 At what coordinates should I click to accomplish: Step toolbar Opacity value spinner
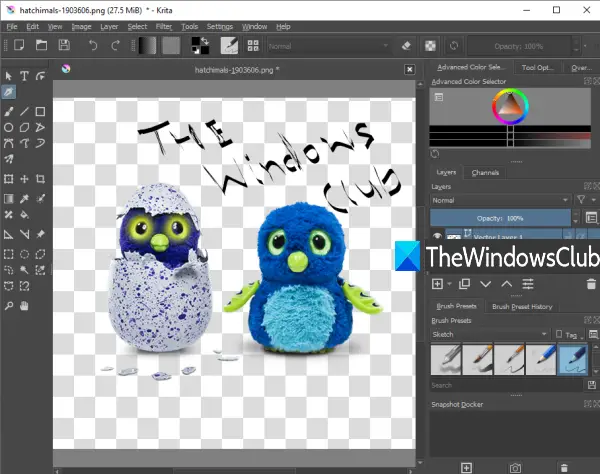pos(576,46)
